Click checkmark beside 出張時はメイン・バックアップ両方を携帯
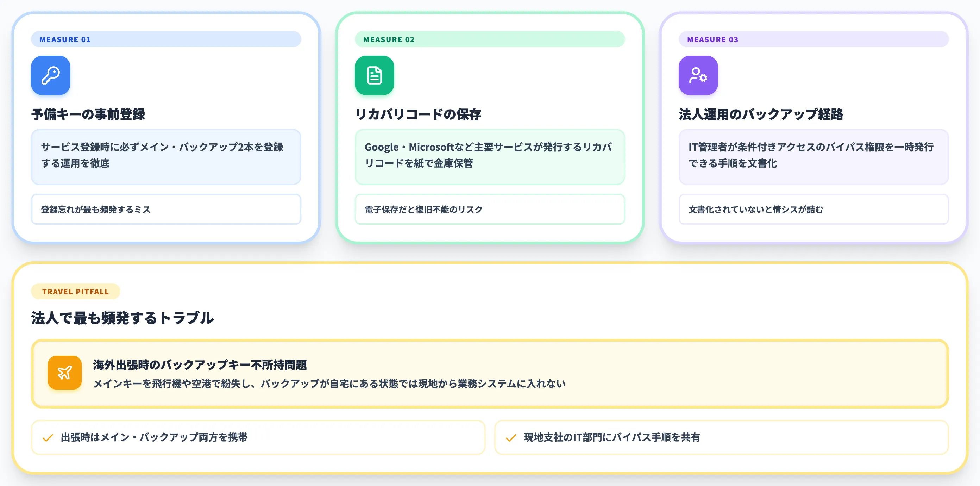Viewport: 980px width, 486px height. click(x=48, y=438)
